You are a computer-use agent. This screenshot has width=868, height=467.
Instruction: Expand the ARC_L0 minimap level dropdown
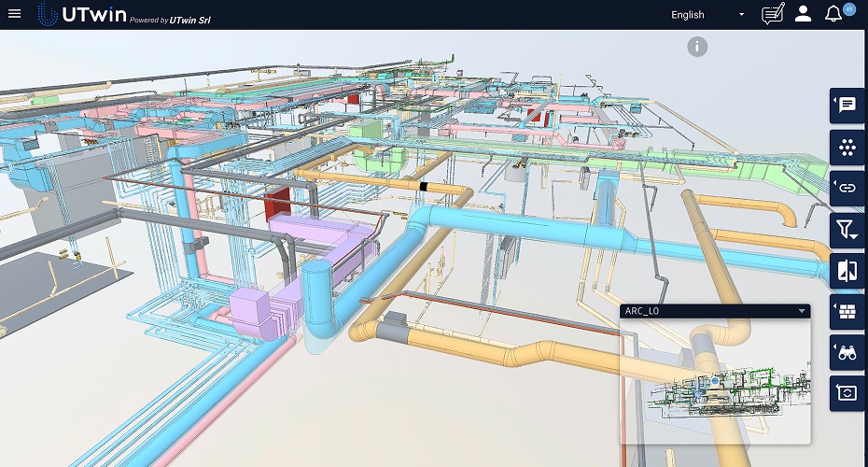tap(801, 311)
